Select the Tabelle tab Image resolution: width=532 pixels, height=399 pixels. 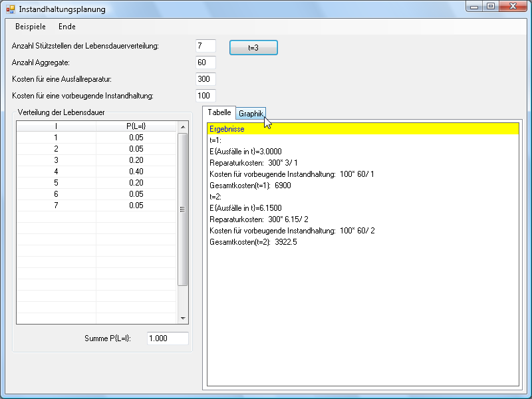point(219,113)
